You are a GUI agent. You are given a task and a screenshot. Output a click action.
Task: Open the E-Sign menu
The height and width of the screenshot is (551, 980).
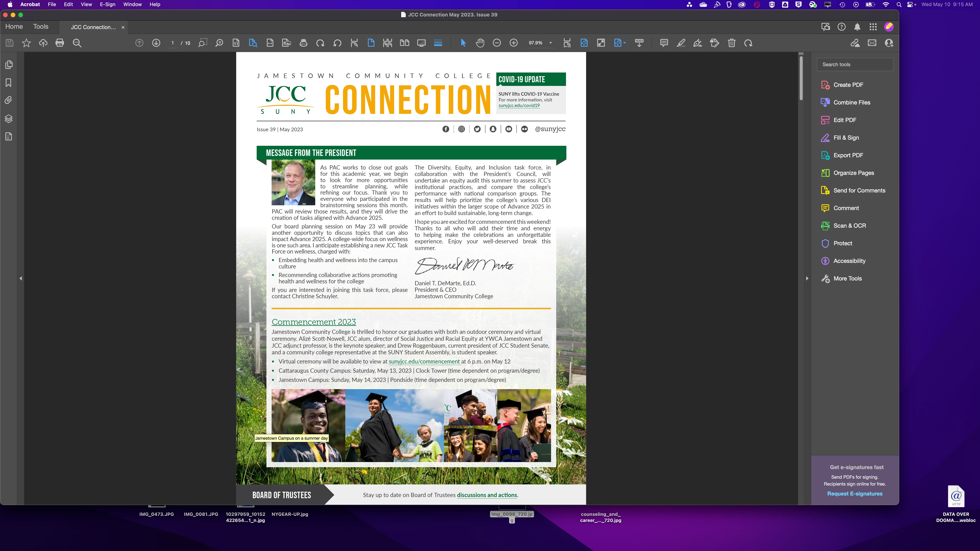(x=107, y=5)
